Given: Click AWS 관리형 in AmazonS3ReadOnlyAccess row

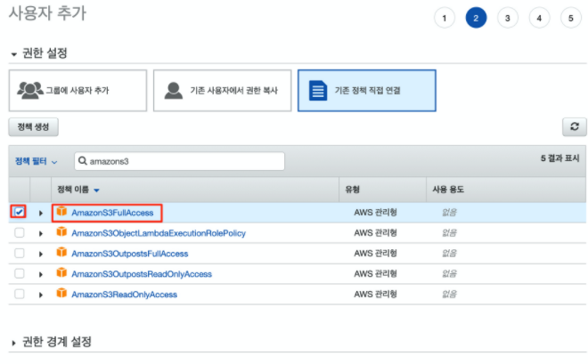Looking at the screenshot, I should tap(375, 294).
